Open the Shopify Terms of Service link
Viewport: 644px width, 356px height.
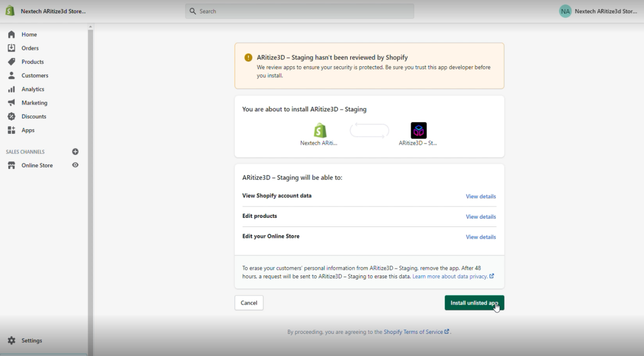[x=416, y=332]
